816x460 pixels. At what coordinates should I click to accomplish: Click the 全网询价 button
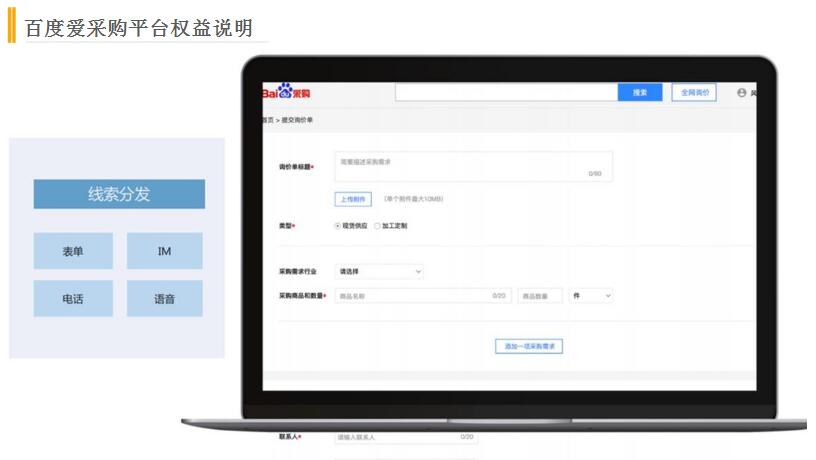(694, 93)
